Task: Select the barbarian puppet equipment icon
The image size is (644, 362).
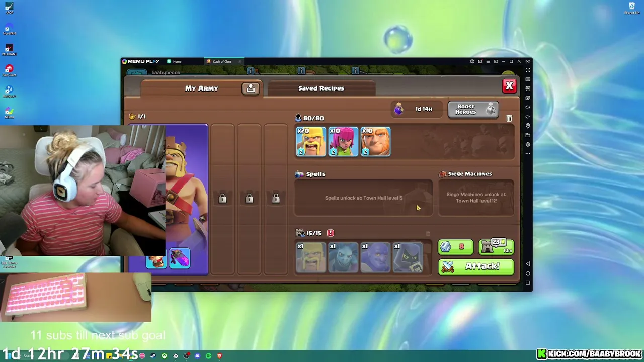Action: tap(156, 260)
